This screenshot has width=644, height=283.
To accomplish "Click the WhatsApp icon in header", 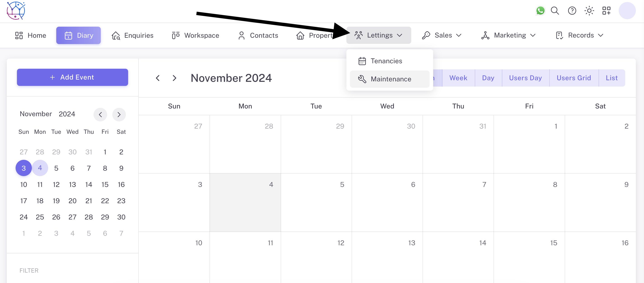I will 540,11.
